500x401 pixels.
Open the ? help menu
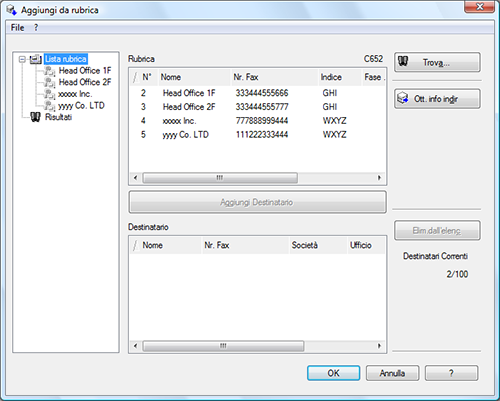point(36,28)
